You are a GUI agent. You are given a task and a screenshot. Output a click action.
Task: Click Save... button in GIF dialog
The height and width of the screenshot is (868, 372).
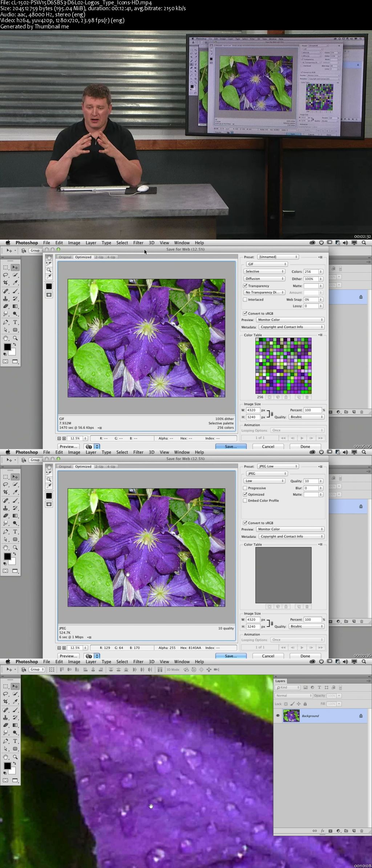coord(231,447)
